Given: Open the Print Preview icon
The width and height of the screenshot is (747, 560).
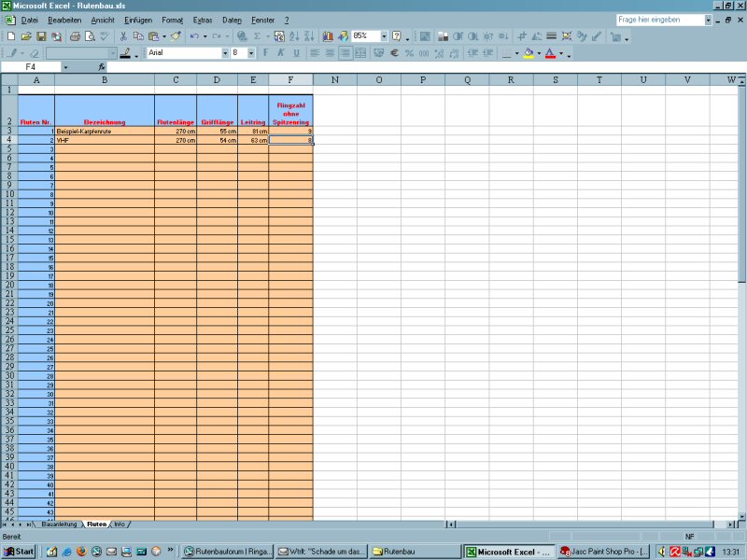Looking at the screenshot, I should tap(89, 36).
